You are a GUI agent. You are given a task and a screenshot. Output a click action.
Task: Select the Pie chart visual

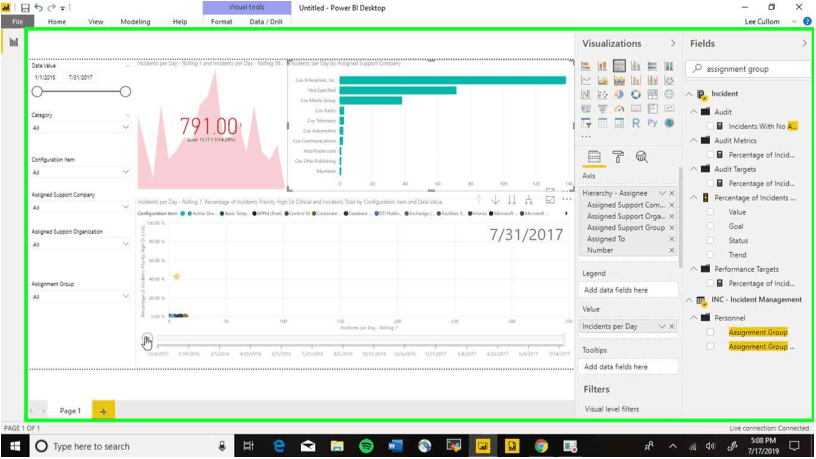[619, 94]
